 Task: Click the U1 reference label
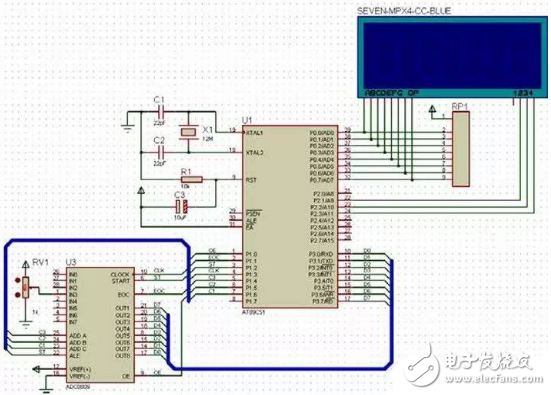pos(247,120)
